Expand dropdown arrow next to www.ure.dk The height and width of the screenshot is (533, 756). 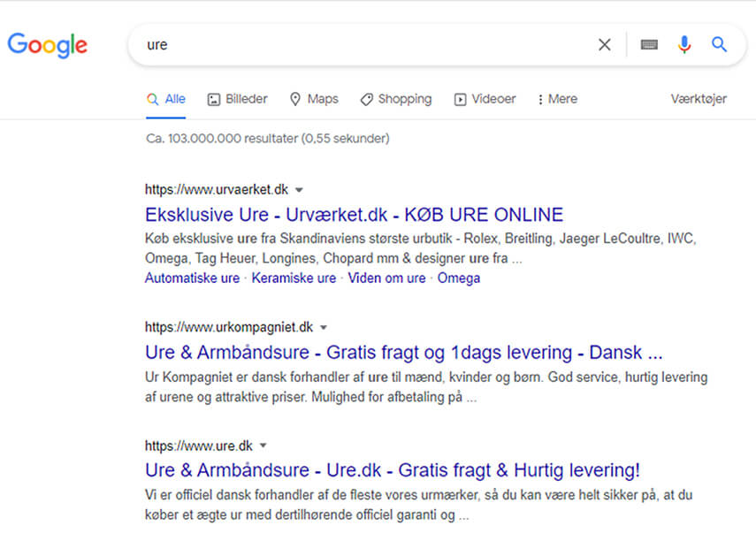coord(263,445)
